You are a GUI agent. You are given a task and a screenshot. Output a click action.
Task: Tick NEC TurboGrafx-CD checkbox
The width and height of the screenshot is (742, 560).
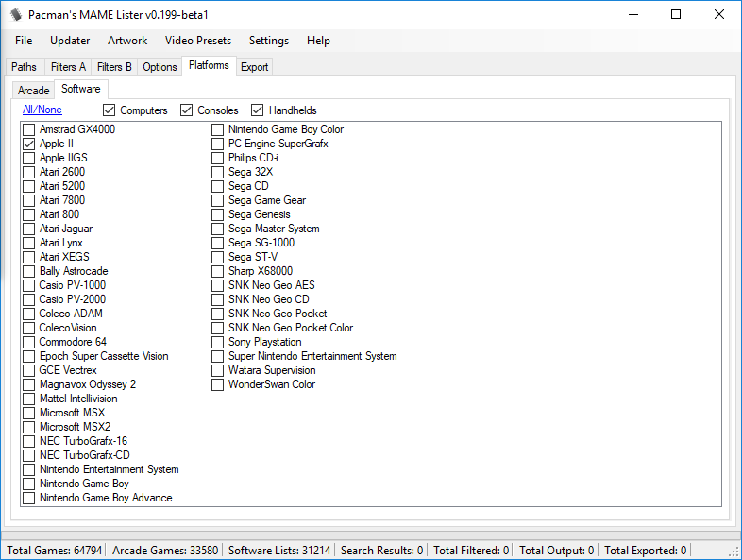[x=29, y=455]
